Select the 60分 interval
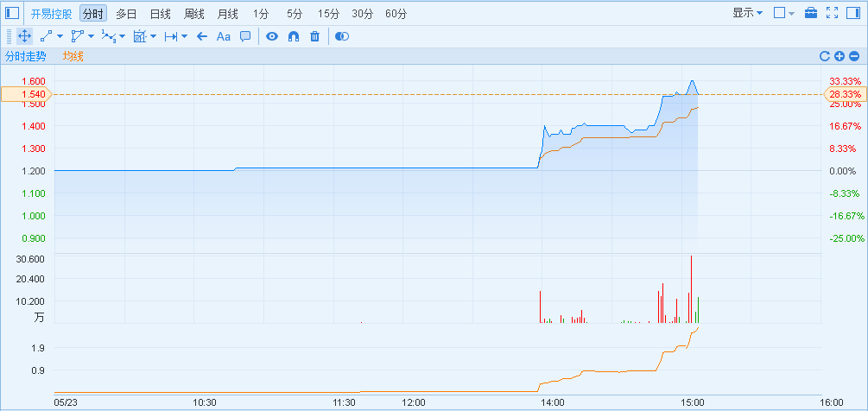 pos(396,14)
